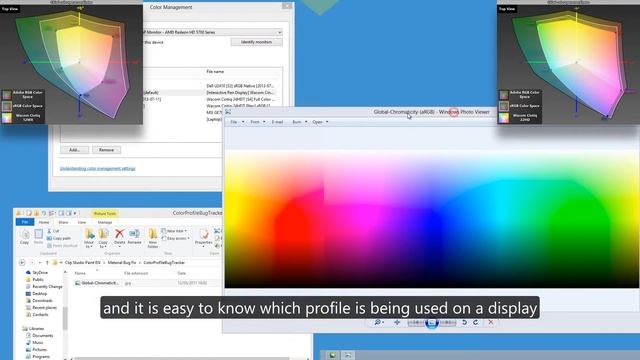Click Paste shortcut in the Explorer ribbon

coord(62,246)
